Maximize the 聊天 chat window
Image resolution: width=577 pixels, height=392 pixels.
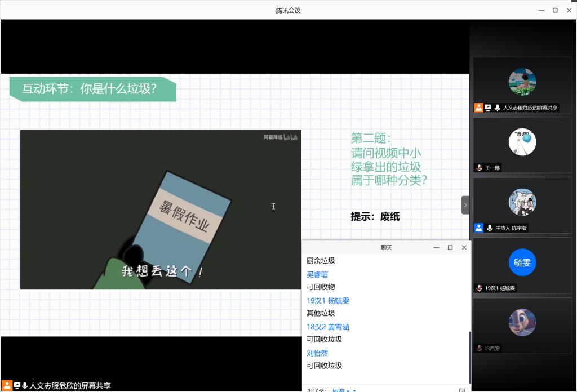pos(450,247)
